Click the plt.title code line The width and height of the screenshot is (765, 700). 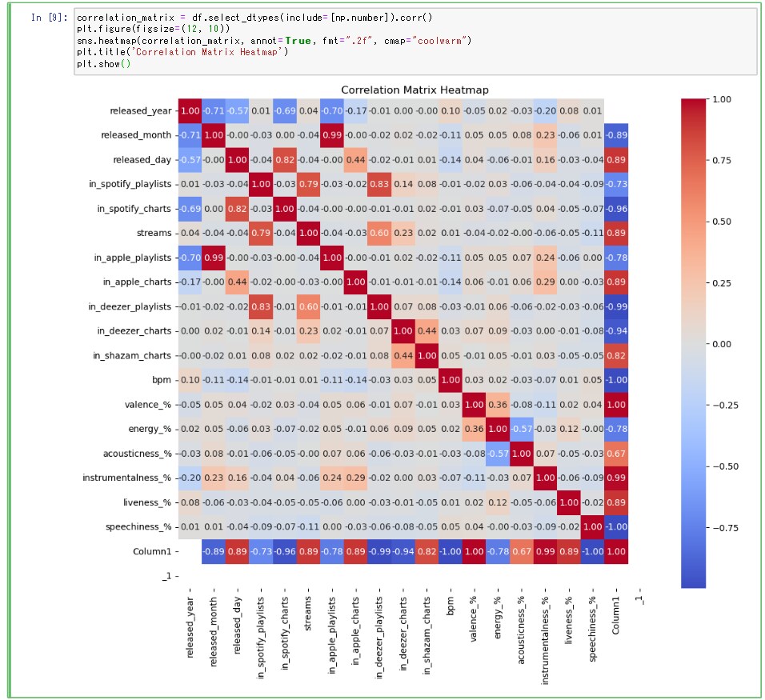[x=182, y=52]
